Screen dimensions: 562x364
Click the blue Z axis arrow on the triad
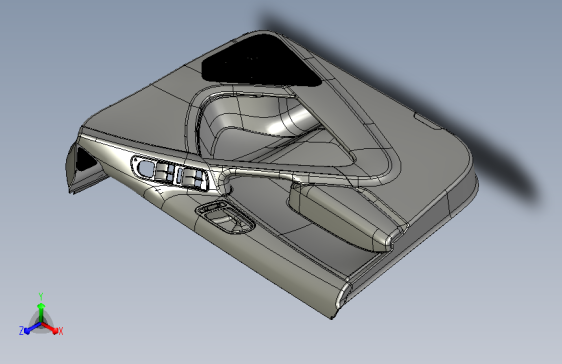(x=32, y=328)
